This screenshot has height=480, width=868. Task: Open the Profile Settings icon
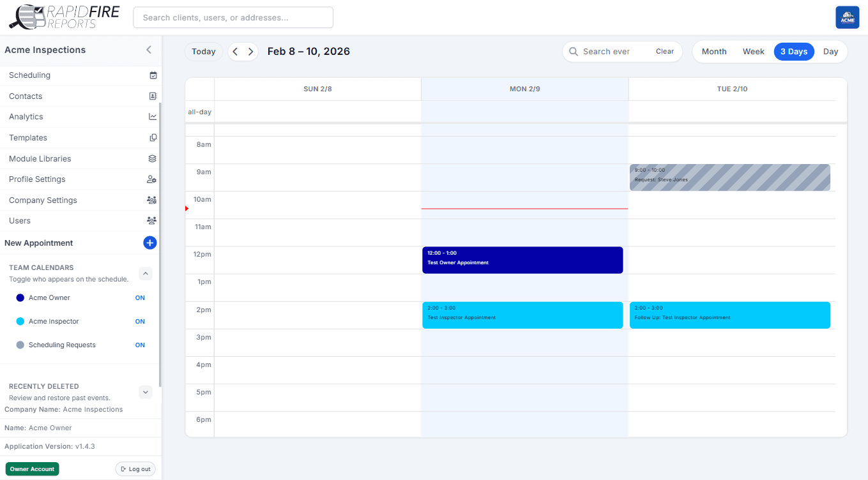(x=153, y=179)
